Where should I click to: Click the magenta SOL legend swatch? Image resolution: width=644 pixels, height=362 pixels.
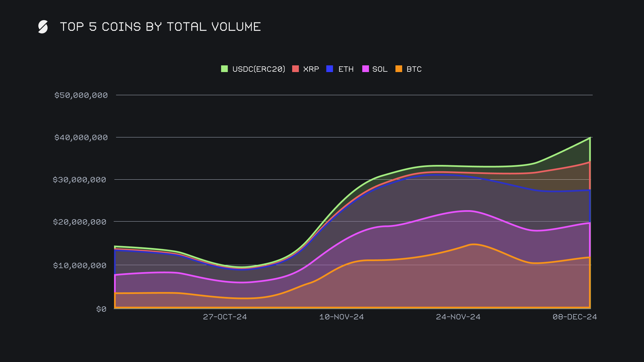click(x=366, y=69)
